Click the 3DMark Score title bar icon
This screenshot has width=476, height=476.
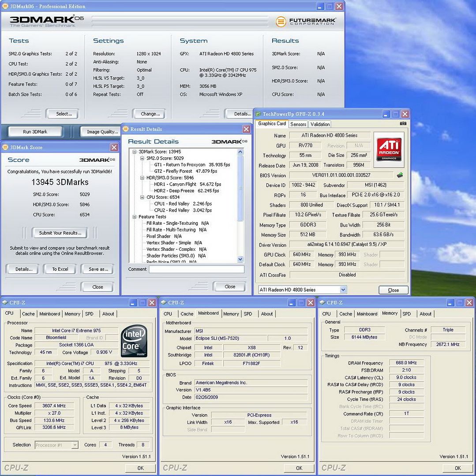5,147
